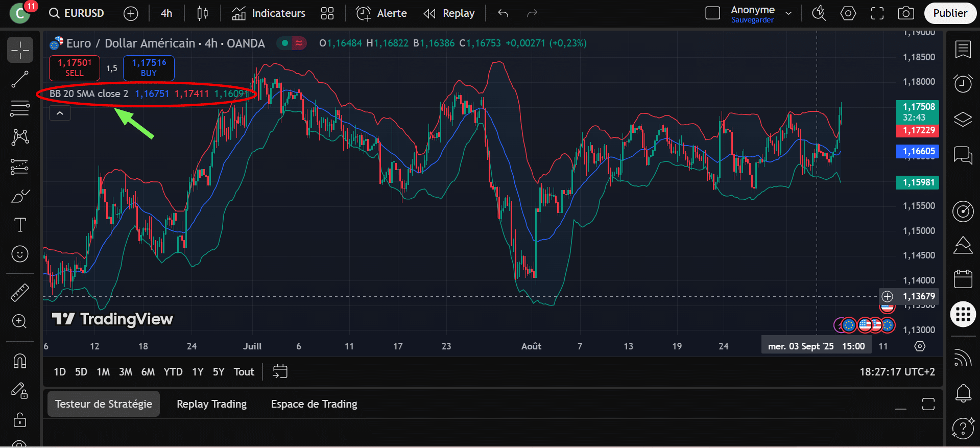Click the BUY 1,17516 button

[x=149, y=68]
